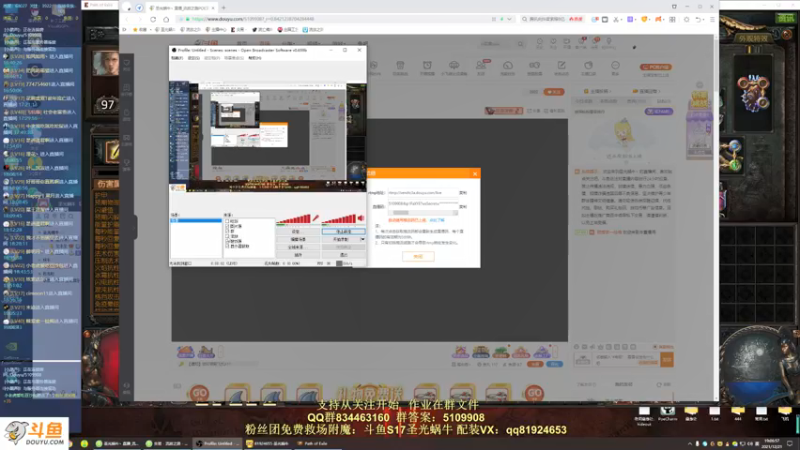Open the last (Help) menu in OBS
Screen dimensions: 800x450
pyautogui.click(x=255, y=58)
